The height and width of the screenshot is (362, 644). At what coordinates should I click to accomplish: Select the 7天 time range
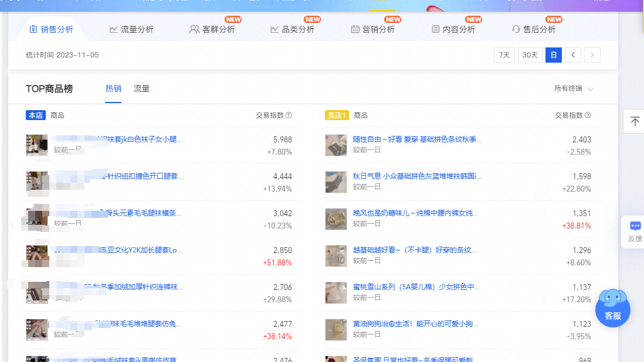(x=504, y=55)
